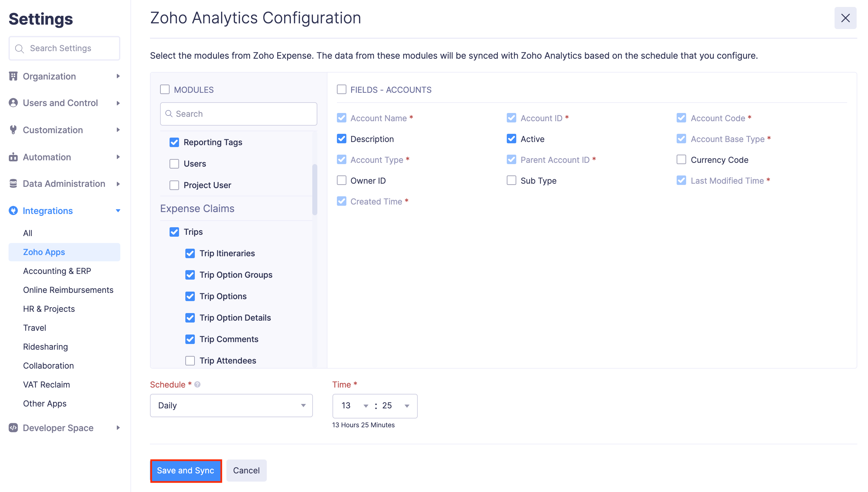Switch to the Travel integrations page

click(x=34, y=328)
